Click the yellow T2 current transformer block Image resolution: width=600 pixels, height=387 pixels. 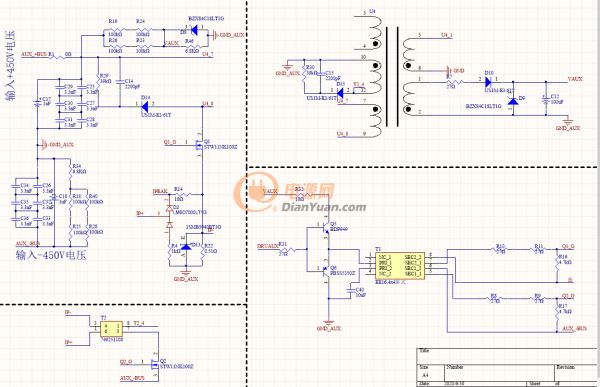[x=111, y=328]
